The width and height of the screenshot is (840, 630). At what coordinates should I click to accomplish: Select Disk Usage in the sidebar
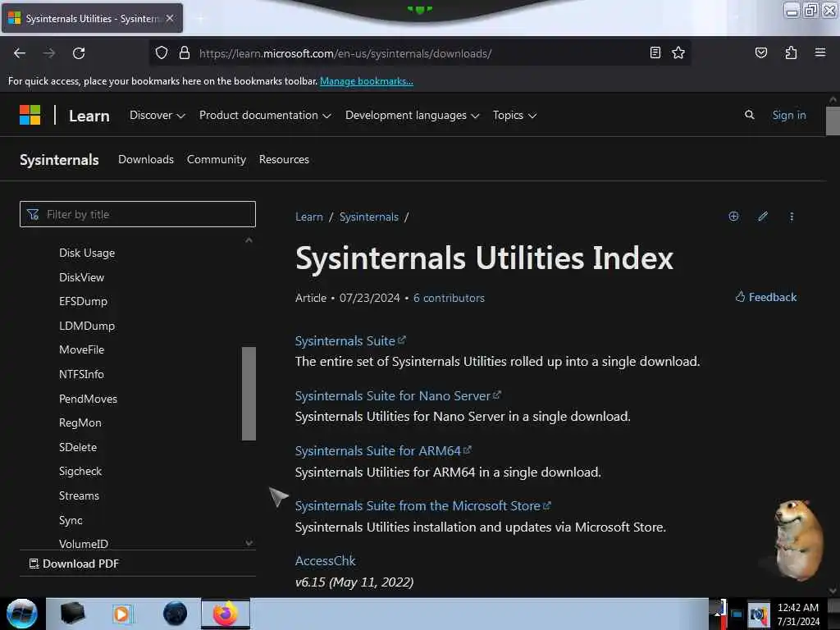[x=87, y=253]
